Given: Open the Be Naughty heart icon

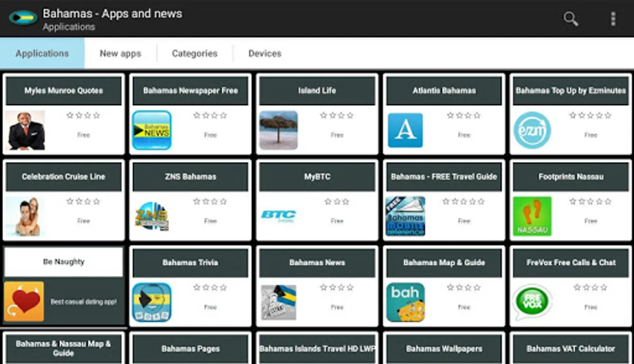Looking at the screenshot, I should [x=24, y=302].
